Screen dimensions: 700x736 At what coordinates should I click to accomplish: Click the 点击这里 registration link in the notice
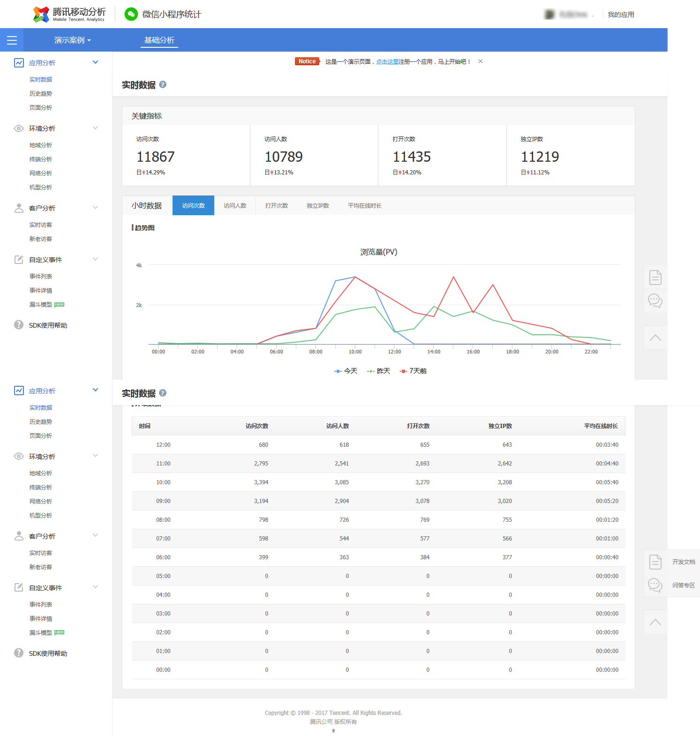[x=387, y=61]
